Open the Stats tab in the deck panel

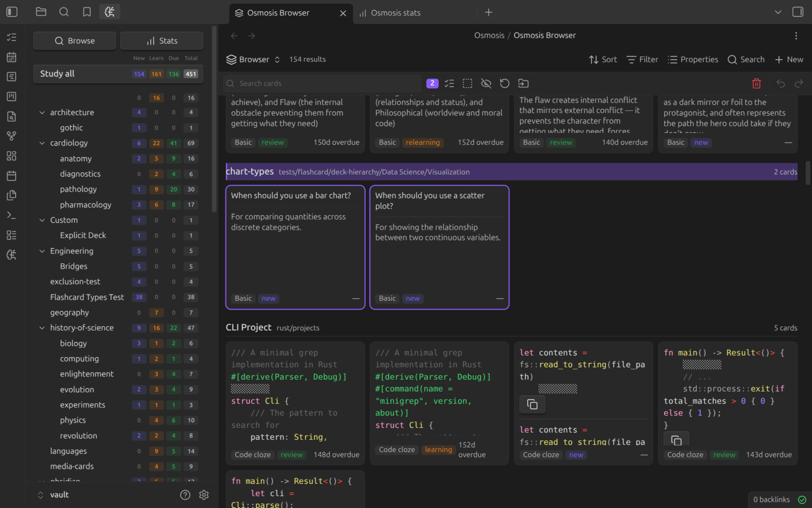(162, 41)
